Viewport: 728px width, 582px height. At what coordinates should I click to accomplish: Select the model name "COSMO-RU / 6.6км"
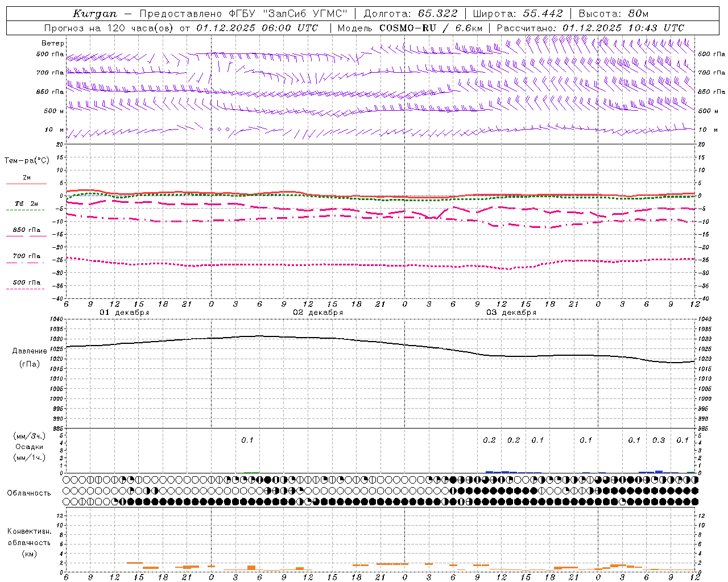(431, 28)
